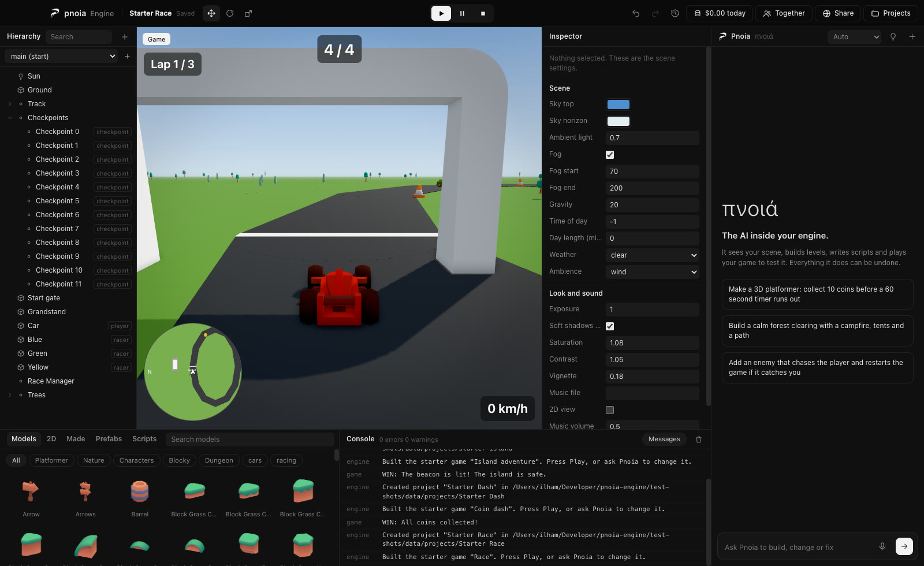The image size is (924, 566).
Task: Pick the Sky horizon color swatch
Action: pyautogui.click(x=619, y=121)
